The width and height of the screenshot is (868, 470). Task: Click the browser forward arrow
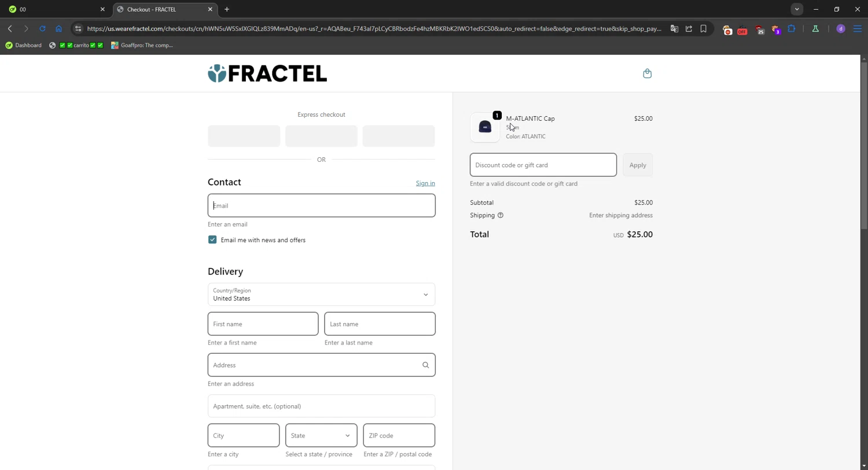coord(26,28)
